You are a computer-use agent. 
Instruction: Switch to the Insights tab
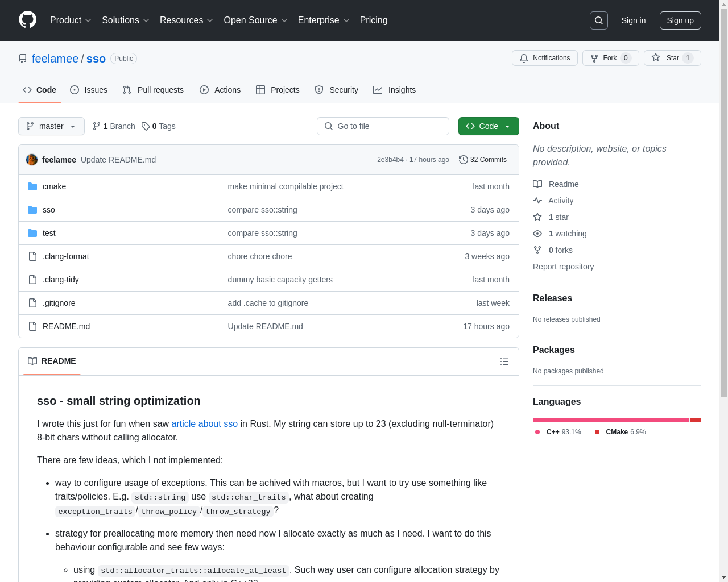395,90
